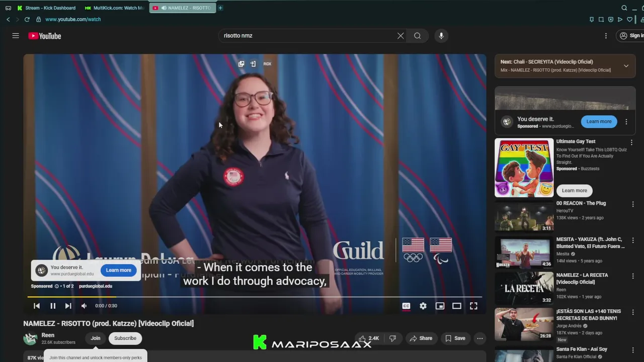The height and width of the screenshot is (362, 644).
Task: Enable the miniplayer
Action: (440, 306)
